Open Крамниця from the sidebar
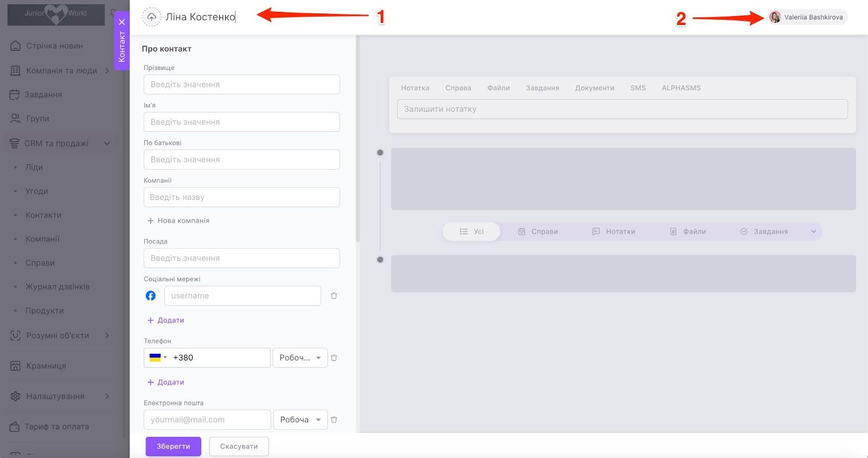 (x=46, y=366)
